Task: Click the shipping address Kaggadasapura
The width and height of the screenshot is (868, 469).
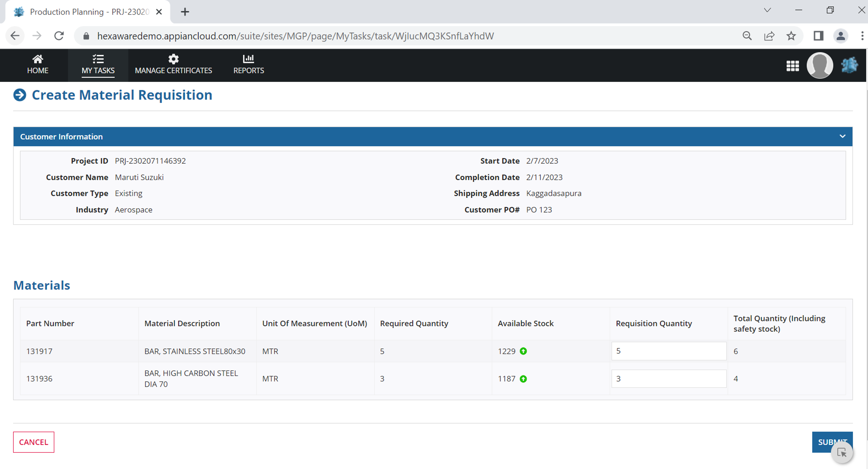Action: click(x=554, y=193)
